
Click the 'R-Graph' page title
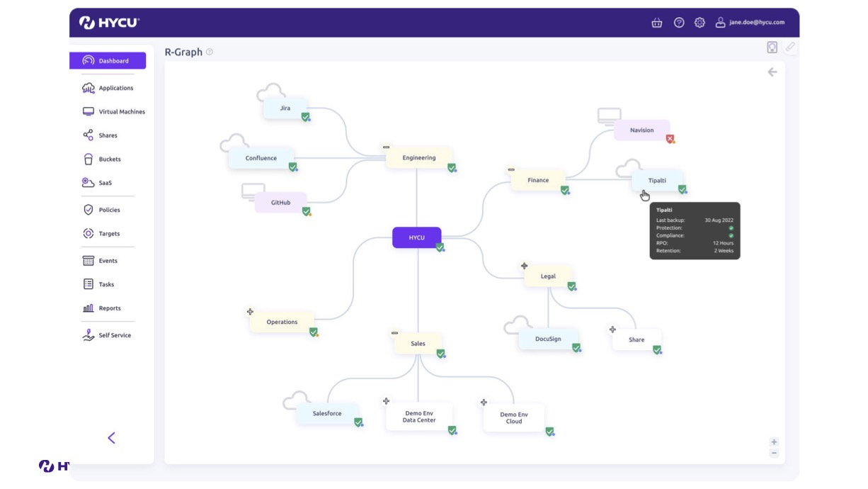point(184,52)
